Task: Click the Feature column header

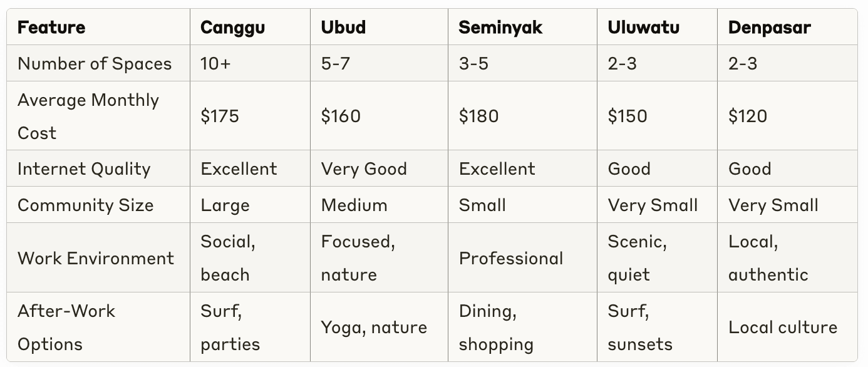Action: click(51, 28)
